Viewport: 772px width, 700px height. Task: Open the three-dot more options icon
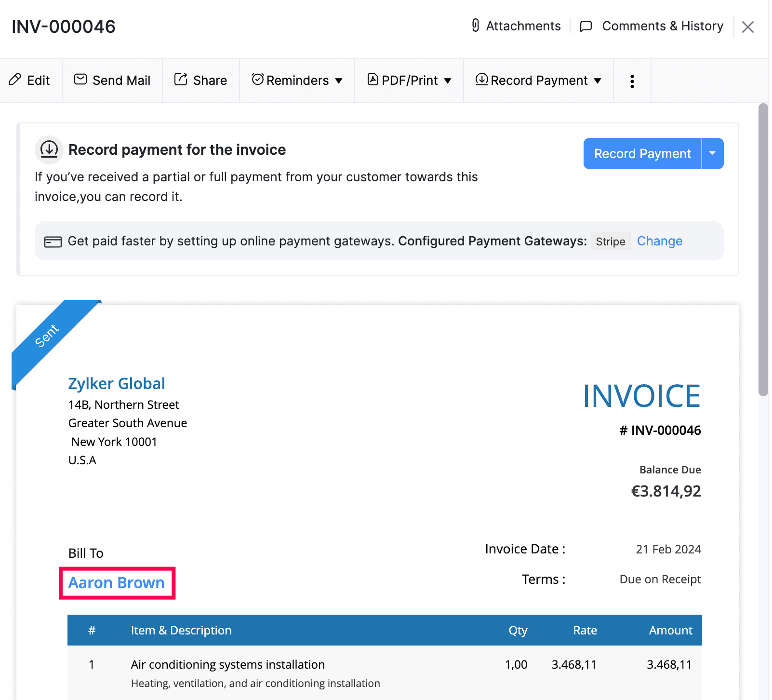coord(632,81)
